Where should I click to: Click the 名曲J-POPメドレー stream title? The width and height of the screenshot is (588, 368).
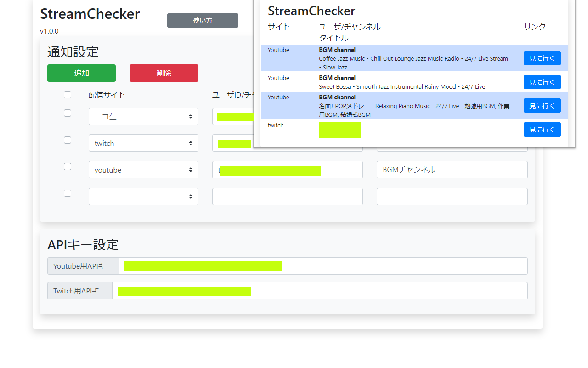[414, 110]
